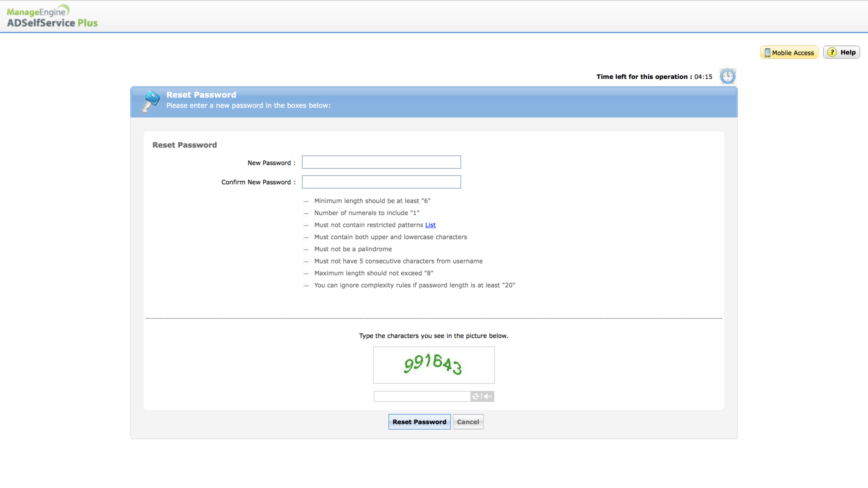Click the 'Reset Password' section heading
The width and height of the screenshot is (868, 488).
(x=184, y=145)
